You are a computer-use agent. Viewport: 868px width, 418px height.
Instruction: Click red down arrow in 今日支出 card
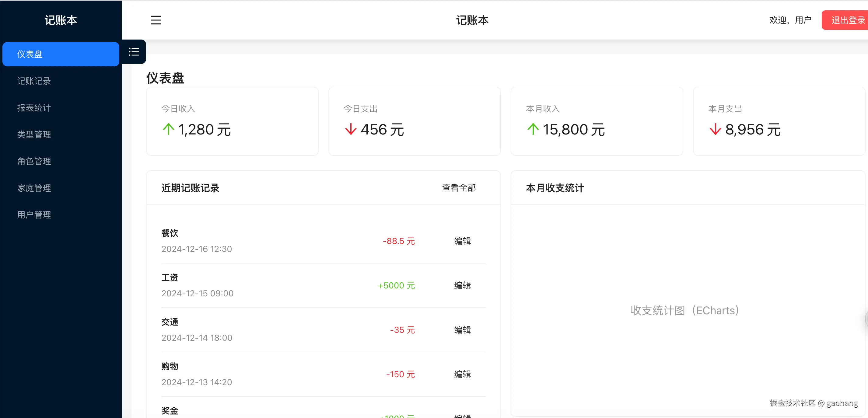point(350,129)
